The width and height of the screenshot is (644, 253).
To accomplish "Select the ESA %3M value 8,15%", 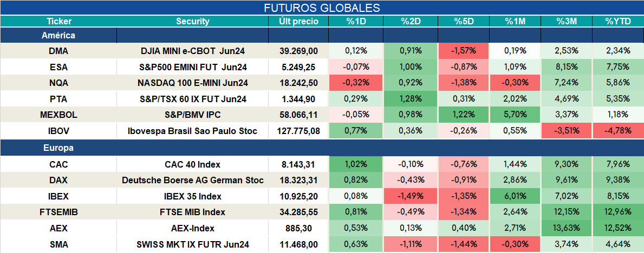I will 567,67.
